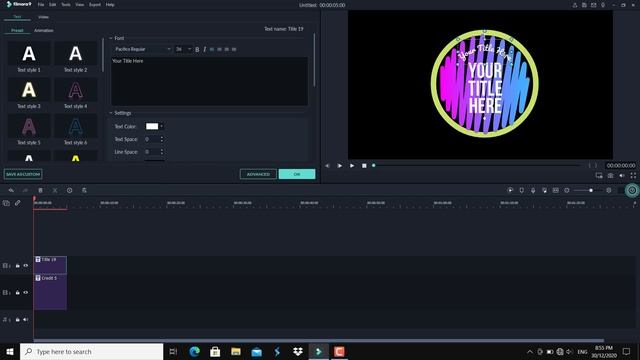
Task: Switch to the Animation tab
Action: [x=44, y=31]
